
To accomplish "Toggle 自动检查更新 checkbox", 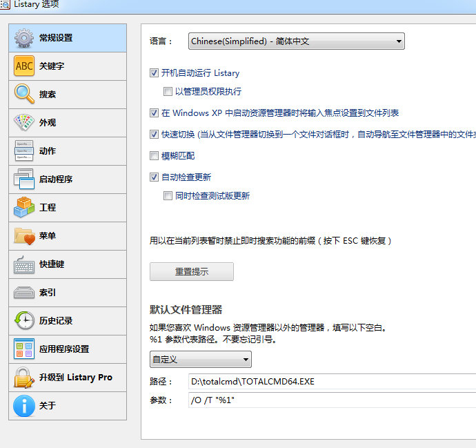I will pyautogui.click(x=154, y=177).
